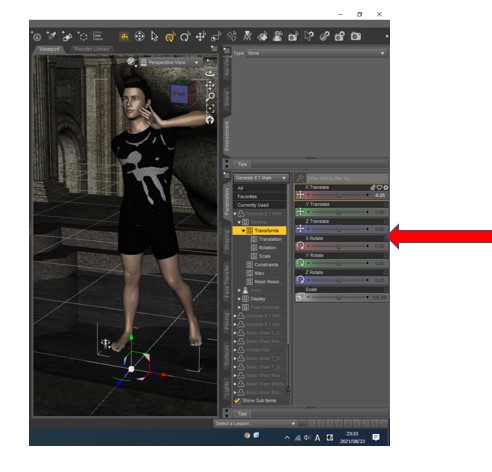Pick the Node Selection arrow tool
492x472 pixels.
pos(154,36)
